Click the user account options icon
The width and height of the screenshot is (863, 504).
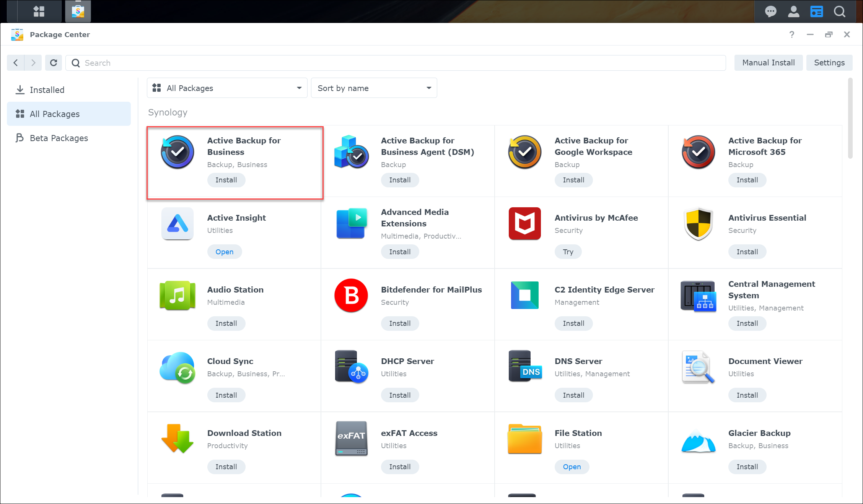coord(793,11)
